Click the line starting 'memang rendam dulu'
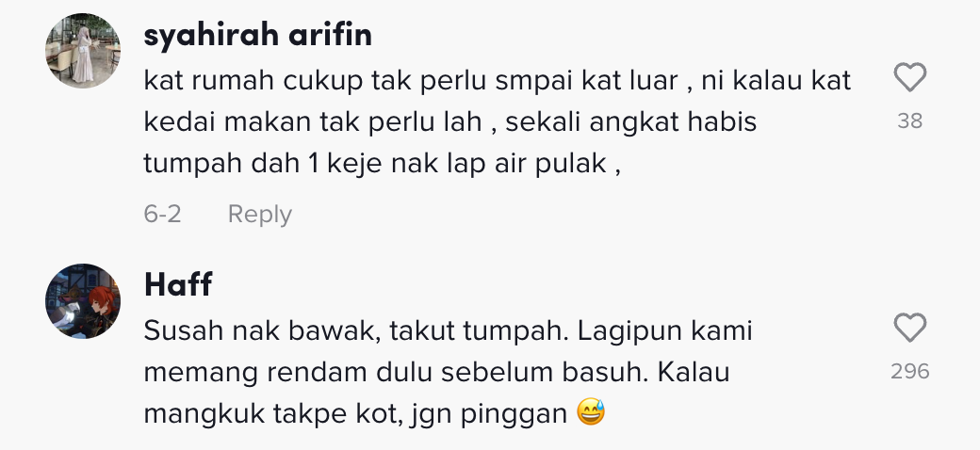Image resolution: width=980 pixels, height=450 pixels. pyautogui.click(x=436, y=373)
